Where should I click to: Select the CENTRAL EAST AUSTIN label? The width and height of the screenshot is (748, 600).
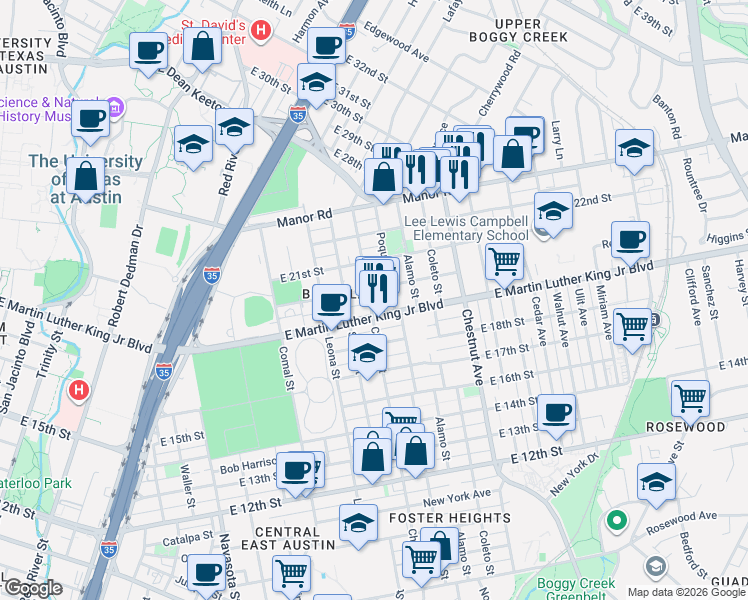coord(288,539)
